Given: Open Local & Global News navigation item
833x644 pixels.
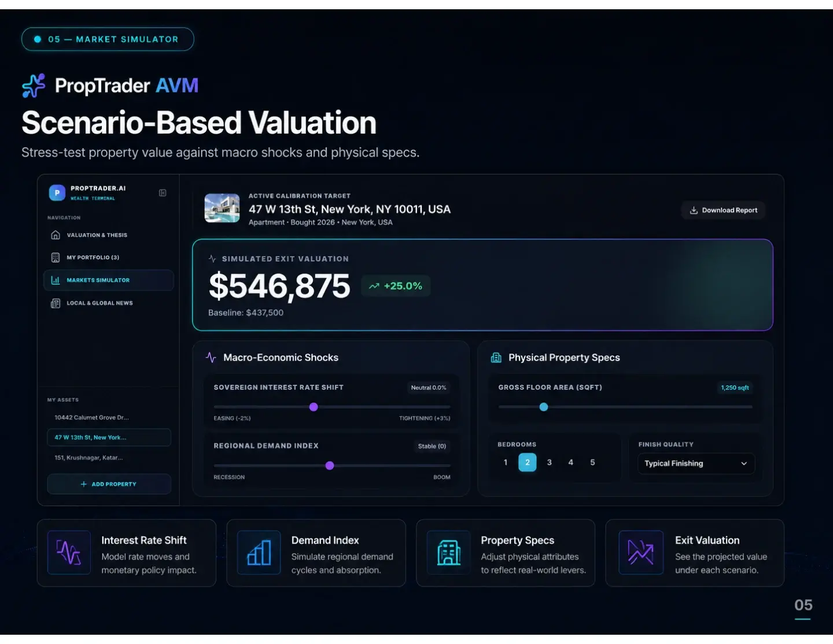Looking at the screenshot, I should tap(109, 303).
